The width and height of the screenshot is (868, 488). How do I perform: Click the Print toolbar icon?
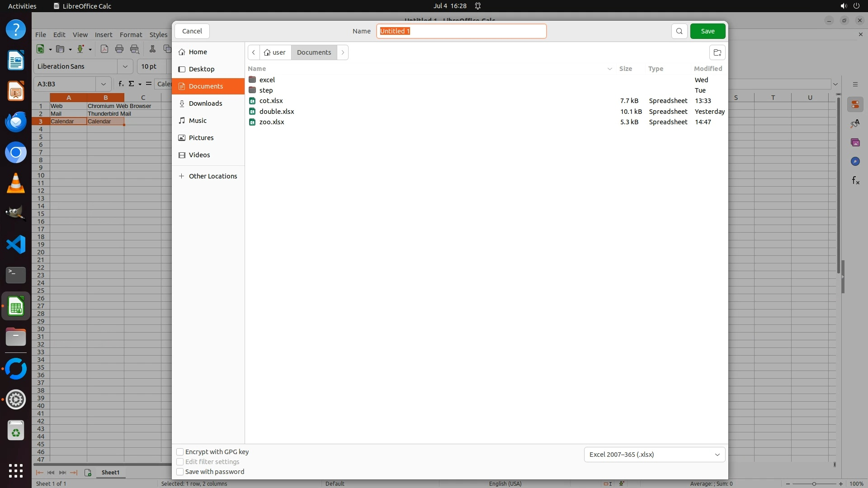(119, 49)
